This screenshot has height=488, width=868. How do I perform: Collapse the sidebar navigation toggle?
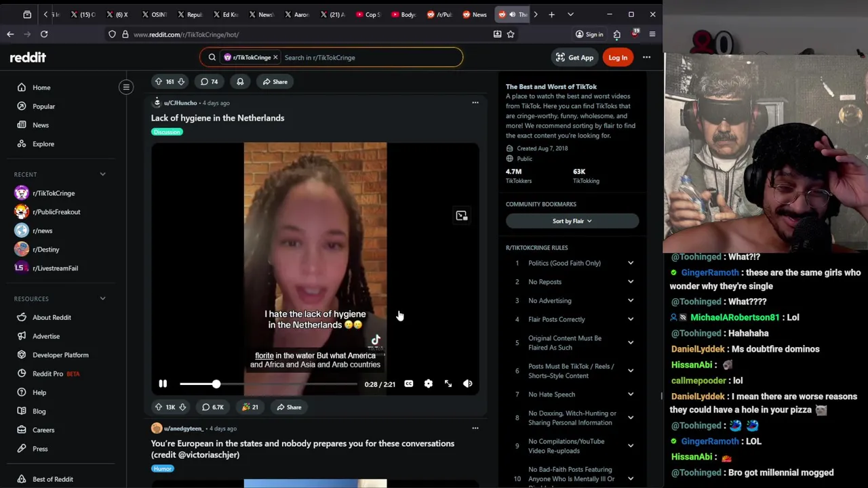126,87
